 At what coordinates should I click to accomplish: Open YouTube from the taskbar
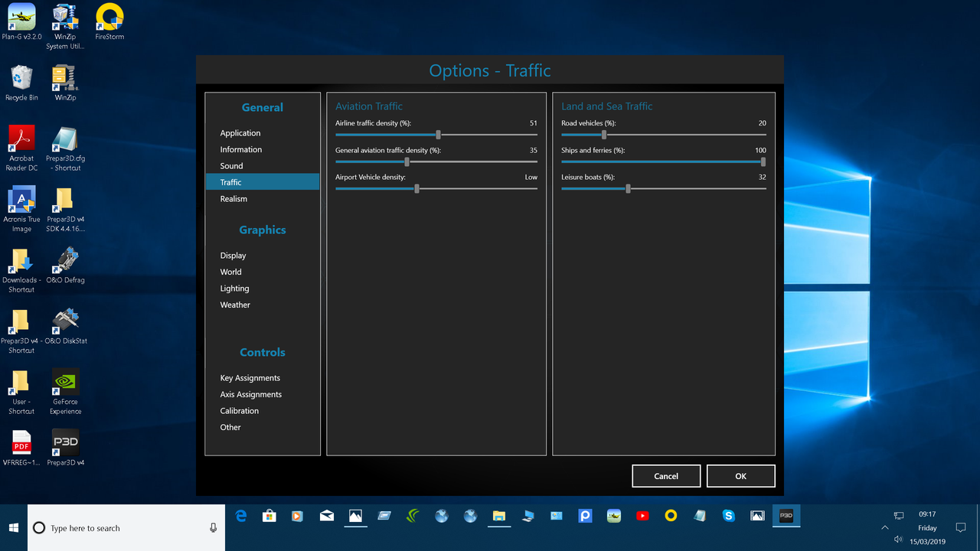point(642,516)
